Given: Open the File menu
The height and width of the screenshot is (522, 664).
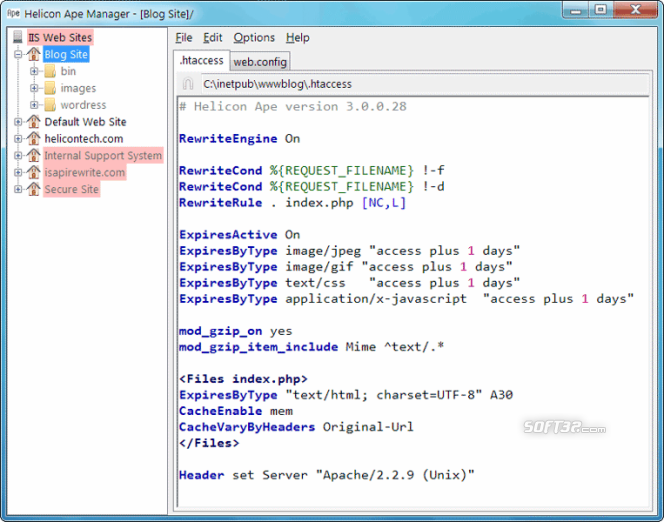Looking at the screenshot, I should tap(184, 38).
